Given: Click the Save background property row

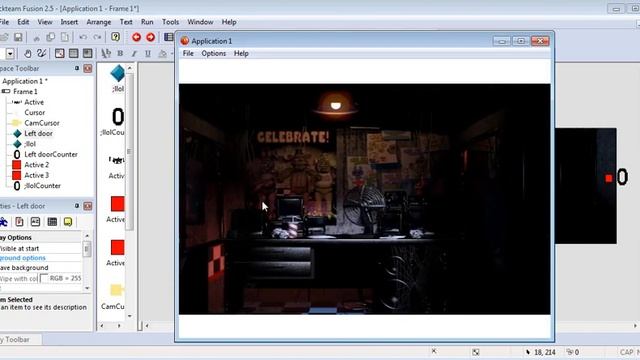Looking at the screenshot, I should [x=41, y=268].
